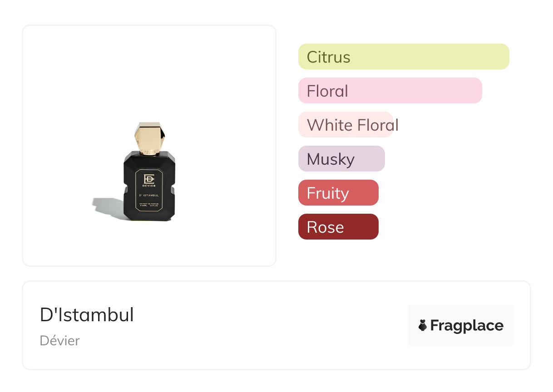Click the Fragplace perfume bottle icon

click(423, 325)
